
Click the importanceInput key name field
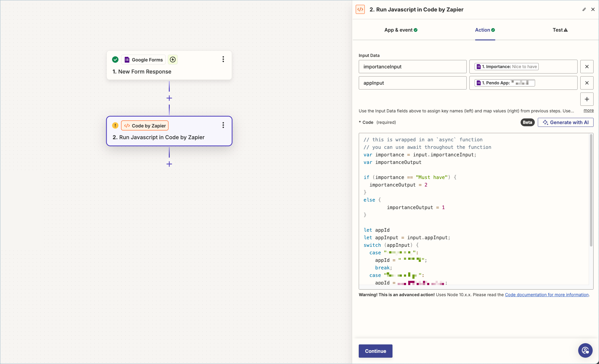[x=412, y=67]
